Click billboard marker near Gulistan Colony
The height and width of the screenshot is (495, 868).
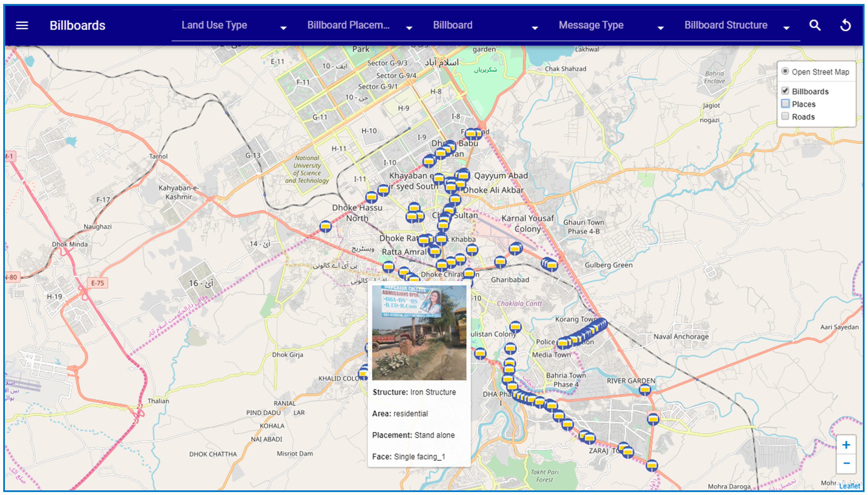click(x=515, y=327)
